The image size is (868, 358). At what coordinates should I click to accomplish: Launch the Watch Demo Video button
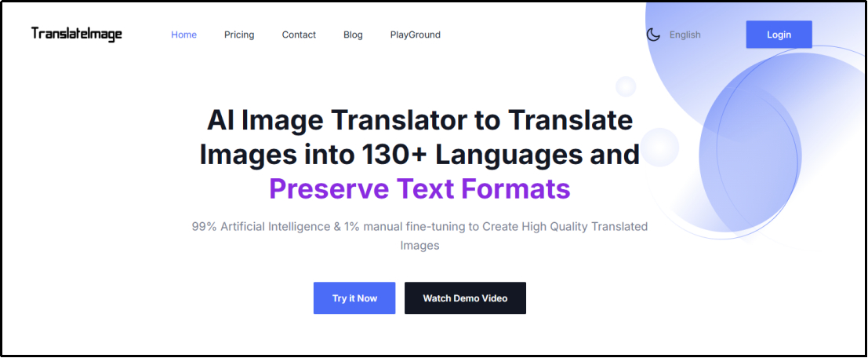pos(465,298)
